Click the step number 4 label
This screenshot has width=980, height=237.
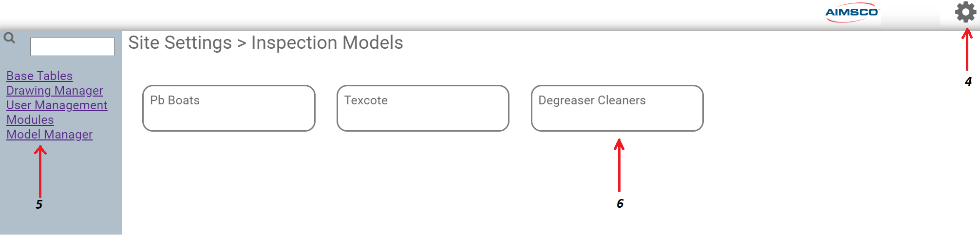pyautogui.click(x=968, y=81)
